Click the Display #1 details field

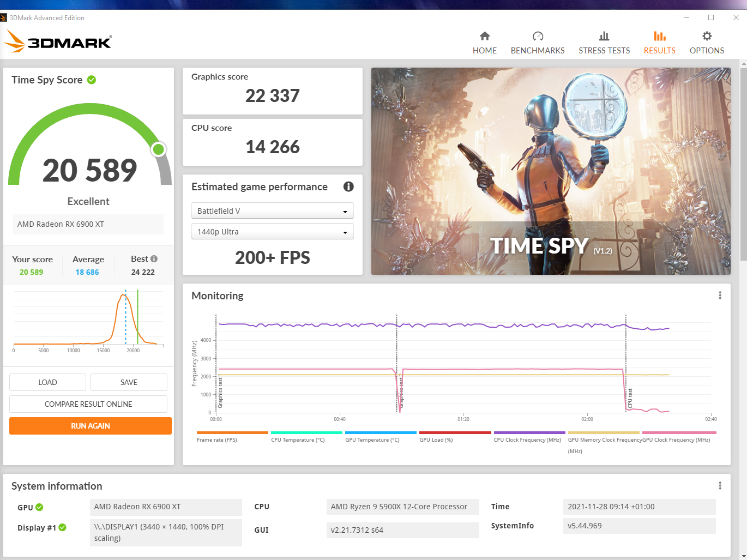(x=166, y=533)
